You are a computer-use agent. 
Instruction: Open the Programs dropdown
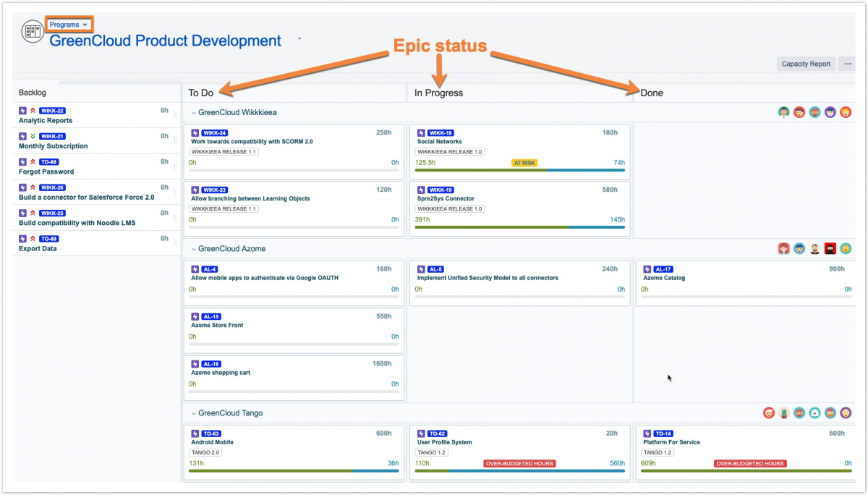[69, 25]
